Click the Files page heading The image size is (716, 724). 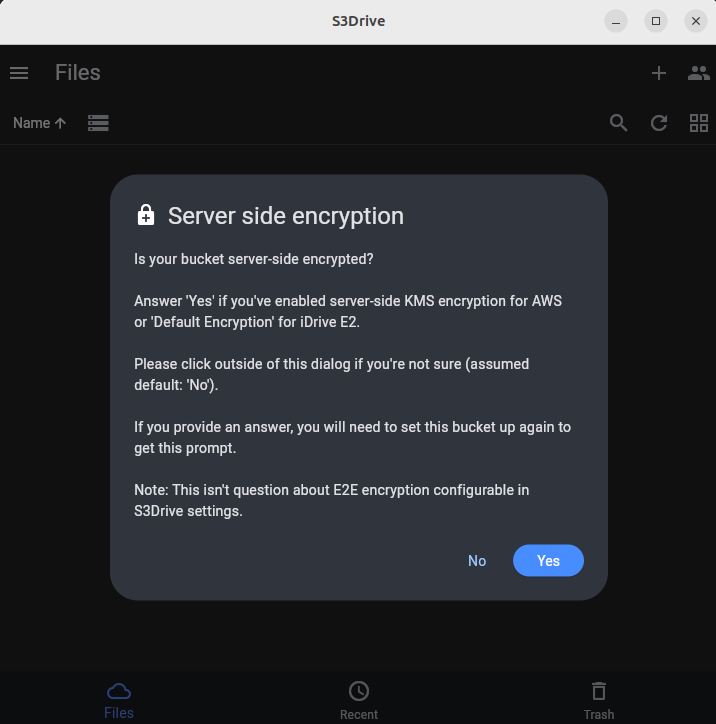pyautogui.click(x=78, y=72)
